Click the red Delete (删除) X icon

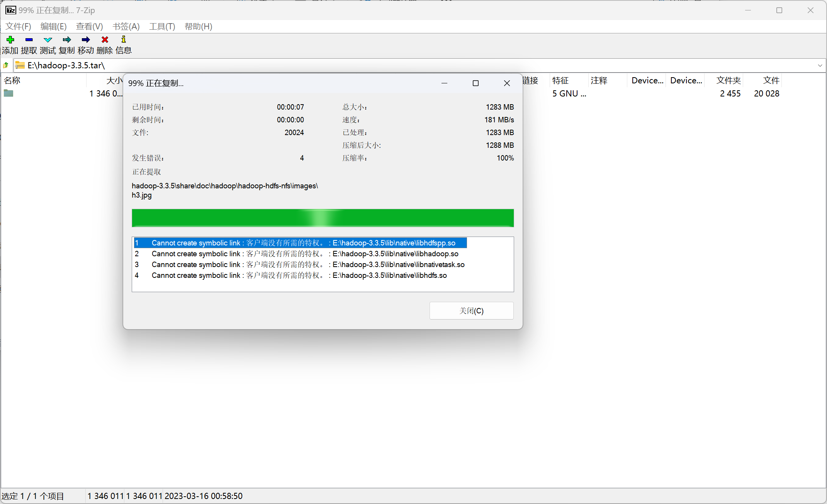(105, 40)
